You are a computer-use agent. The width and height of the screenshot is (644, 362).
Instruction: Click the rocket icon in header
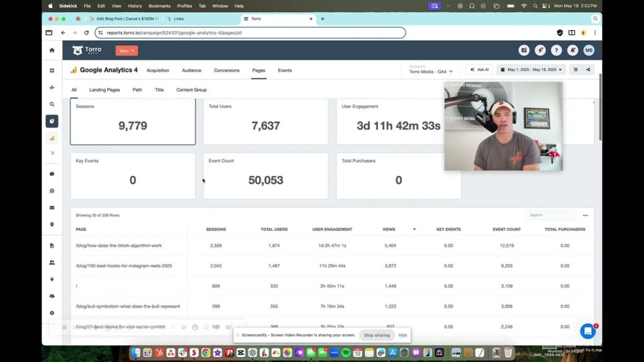[x=540, y=50]
